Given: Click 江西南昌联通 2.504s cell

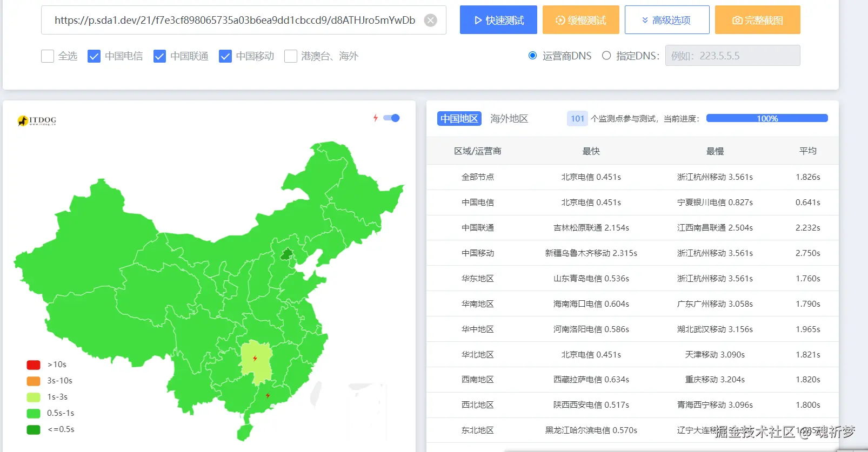Looking at the screenshot, I should [x=715, y=228].
